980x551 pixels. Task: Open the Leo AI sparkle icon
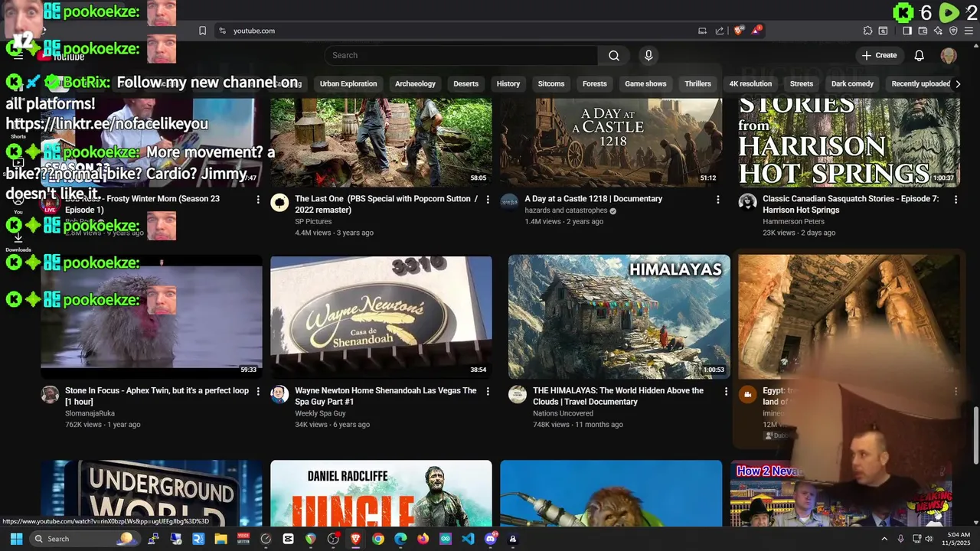click(938, 31)
